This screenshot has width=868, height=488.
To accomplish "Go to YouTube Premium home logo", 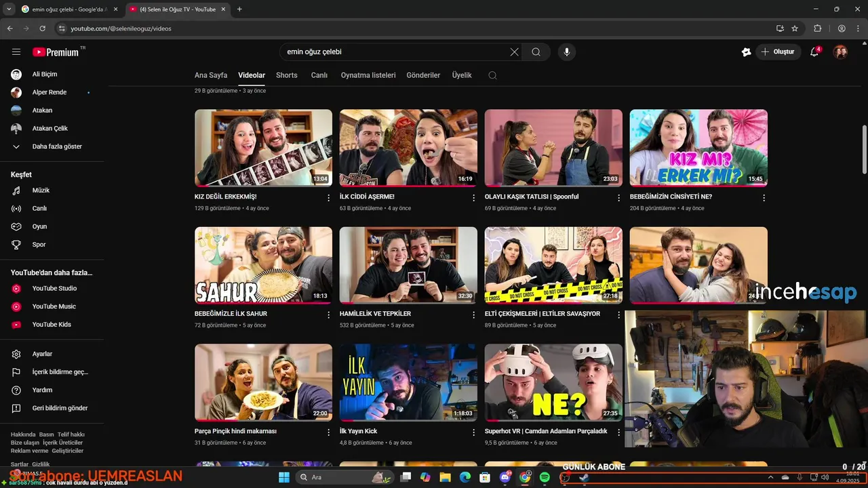I will point(57,52).
